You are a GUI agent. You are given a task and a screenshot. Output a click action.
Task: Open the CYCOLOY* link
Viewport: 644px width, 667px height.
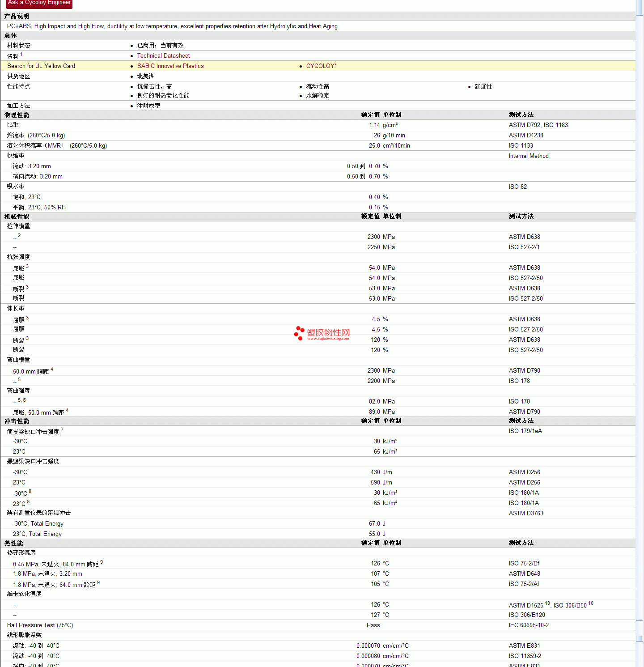[322, 66]
